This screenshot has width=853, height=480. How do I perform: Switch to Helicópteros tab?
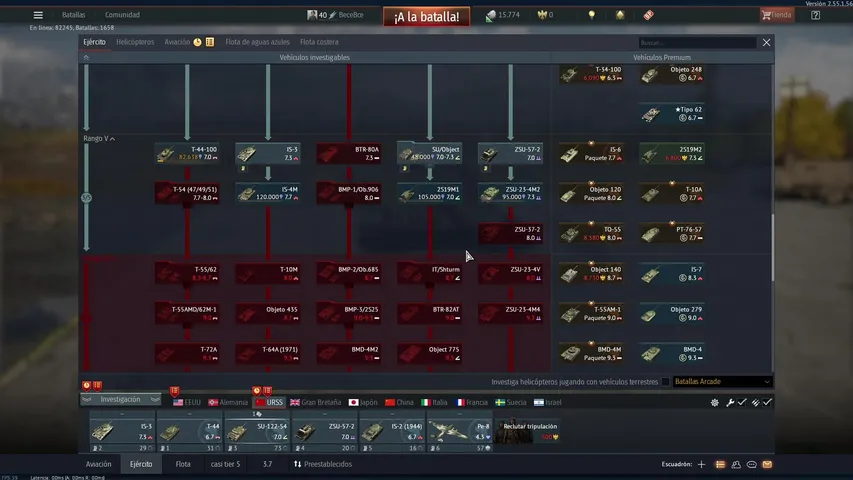coord(135,42)
